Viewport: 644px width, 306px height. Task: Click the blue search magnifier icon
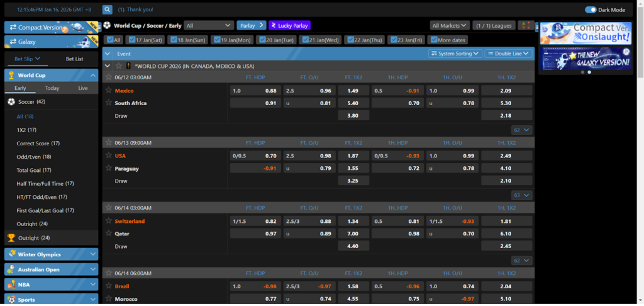[107, 10]
